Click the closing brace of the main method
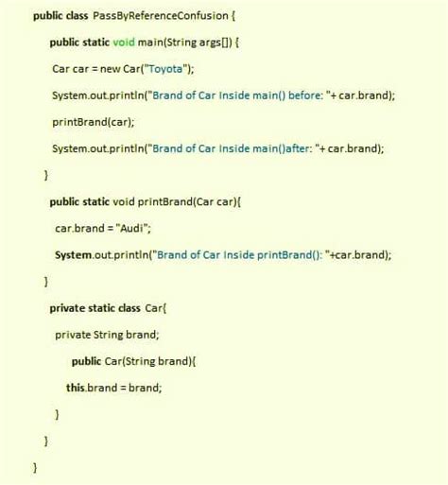Image resolution: width=448 pixels, height=485 pixels. point(46,175)
